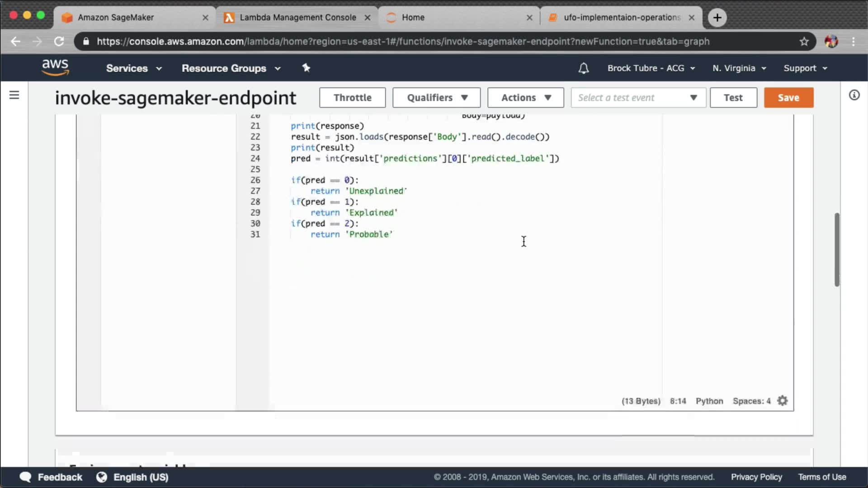The height and width of the screenshot is (488, 868).
Task: Expand the Qualifiers dropdown
Action: pos(436,98)
